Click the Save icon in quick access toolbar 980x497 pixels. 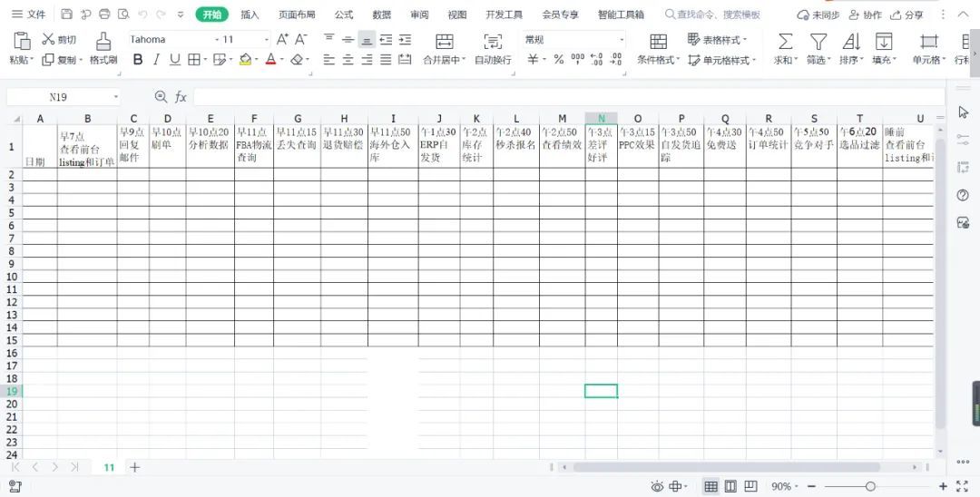[x=67, y=15]
